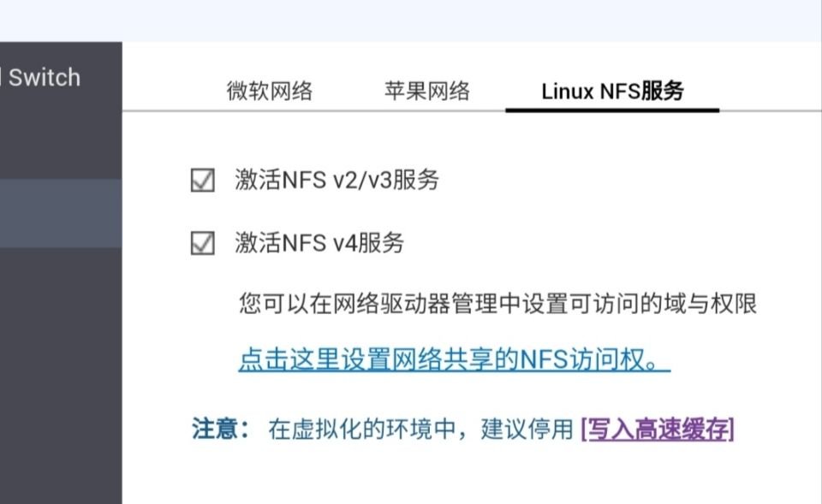Image resolution: width=822 pixels, height=504 pixels.
Task: Click the 建议停用 text before the cache link
Action: (x=527, y=430)
